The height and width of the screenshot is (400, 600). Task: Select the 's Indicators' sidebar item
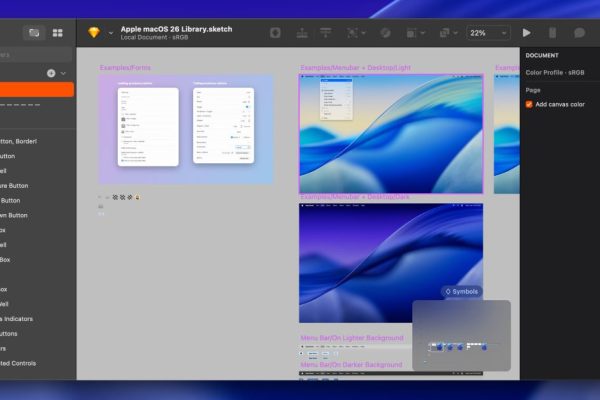point(16,319)
